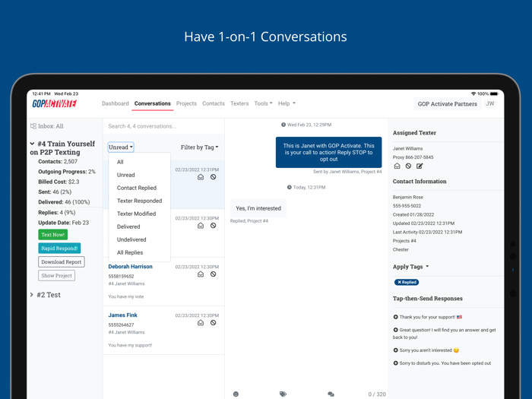Expand the Apply Tags dropdown

click(411, 267)
